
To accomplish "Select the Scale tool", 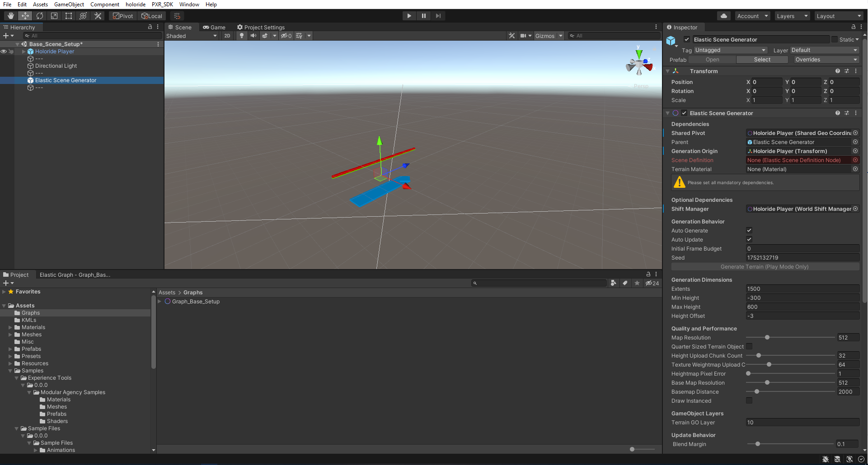I will pyautogui.click(x=54, y=16).
